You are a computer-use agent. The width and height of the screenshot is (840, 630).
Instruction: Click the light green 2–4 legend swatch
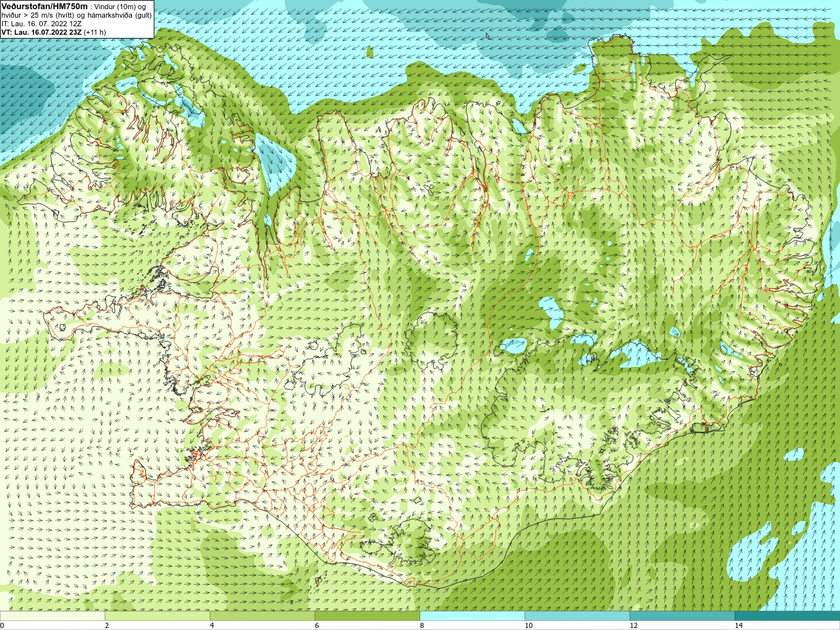coord(157,616)
